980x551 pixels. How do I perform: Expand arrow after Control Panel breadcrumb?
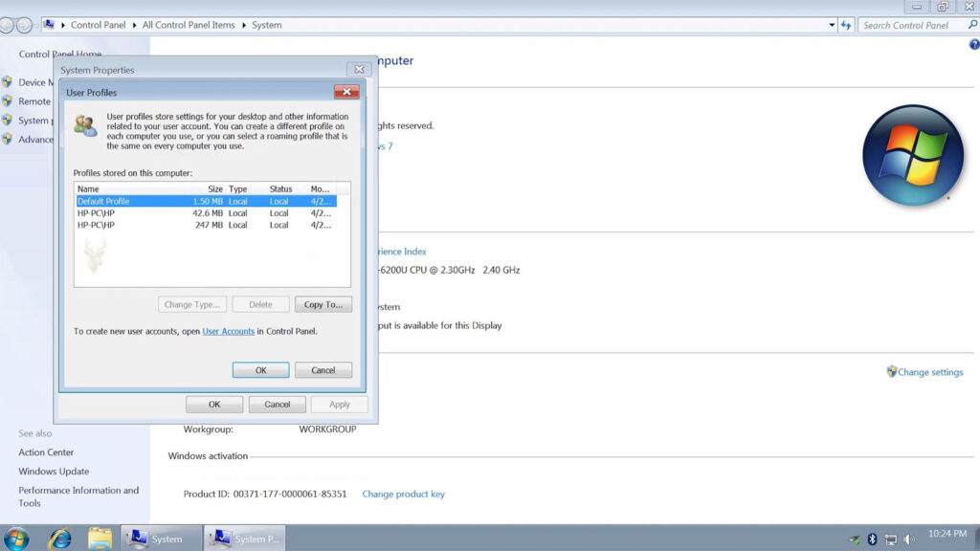click(x=134, y=25)
